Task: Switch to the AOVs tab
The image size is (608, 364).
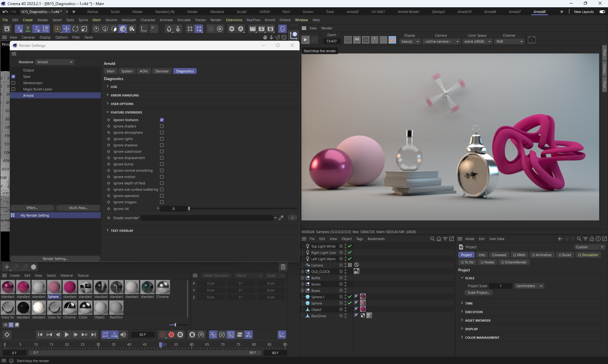Action: pyautogui.click(x=143, y=71)
